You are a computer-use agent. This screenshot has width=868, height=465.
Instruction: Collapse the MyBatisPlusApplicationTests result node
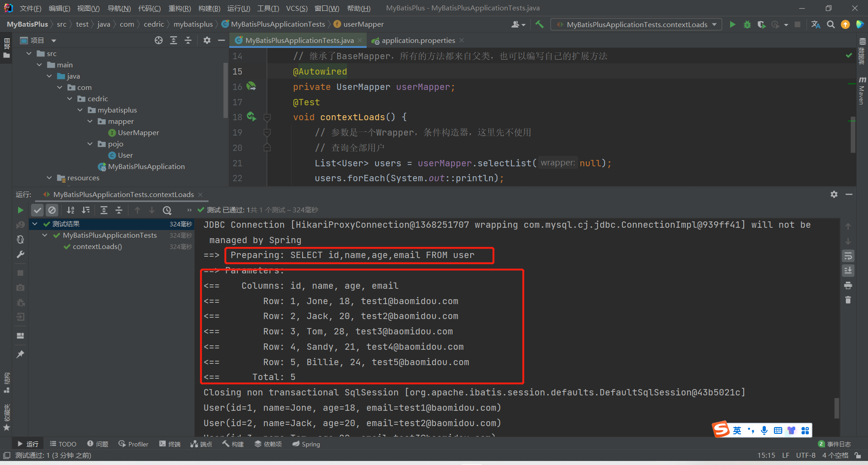pyautogui.click(x=45, y=235)
